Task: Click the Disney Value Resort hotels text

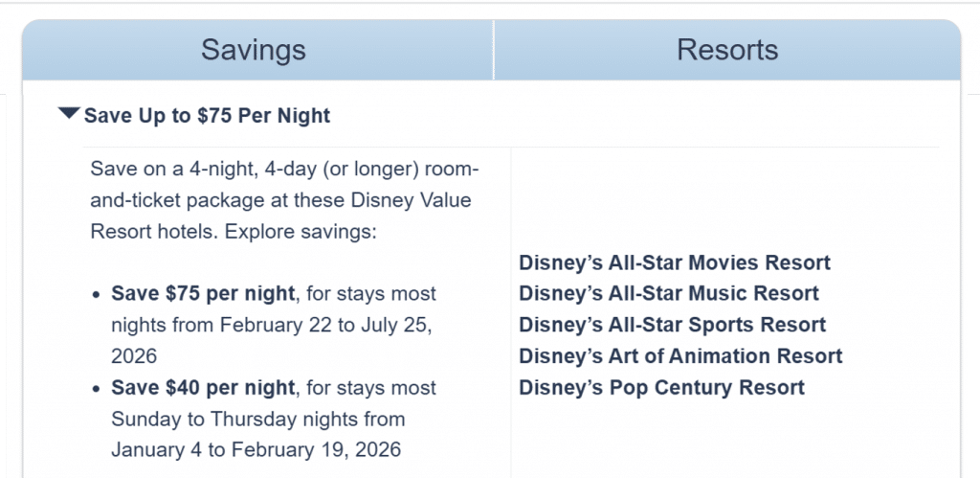Action: point(385,200)
